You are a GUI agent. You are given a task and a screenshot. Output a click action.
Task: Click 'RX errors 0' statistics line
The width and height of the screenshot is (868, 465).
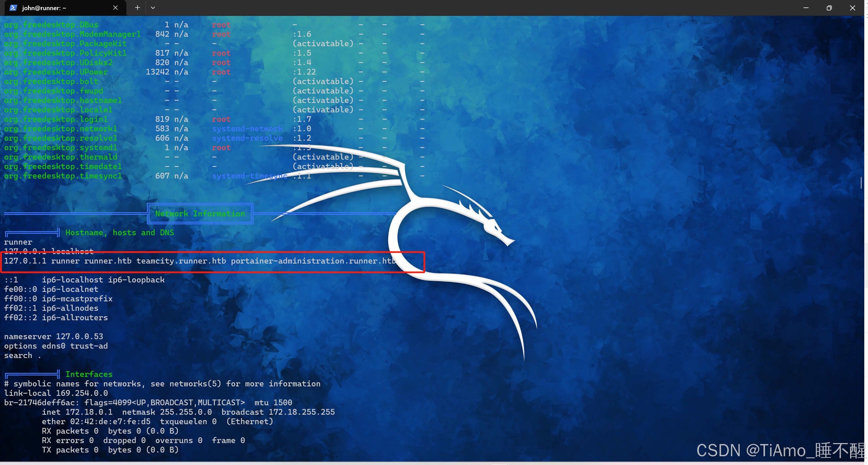click(x=143, y=440)
